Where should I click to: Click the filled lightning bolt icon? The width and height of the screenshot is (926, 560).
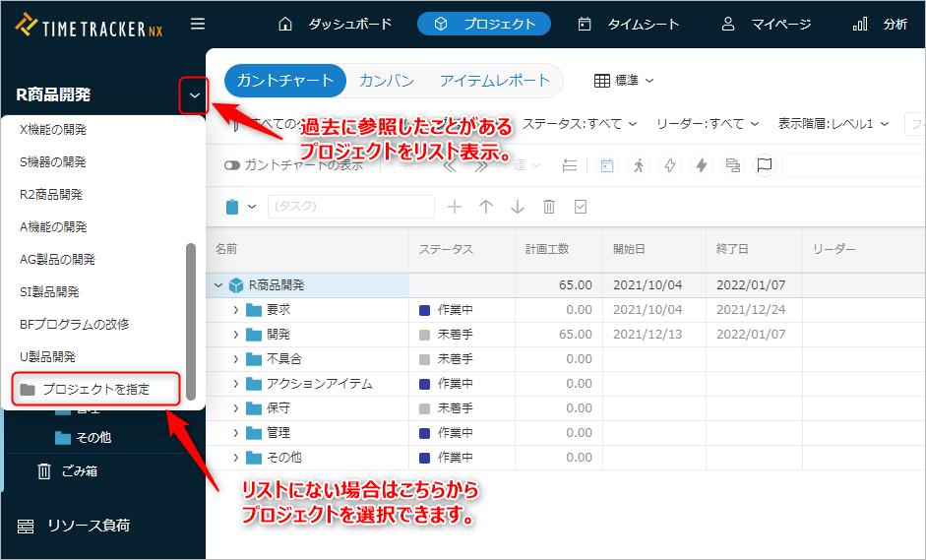702,165
